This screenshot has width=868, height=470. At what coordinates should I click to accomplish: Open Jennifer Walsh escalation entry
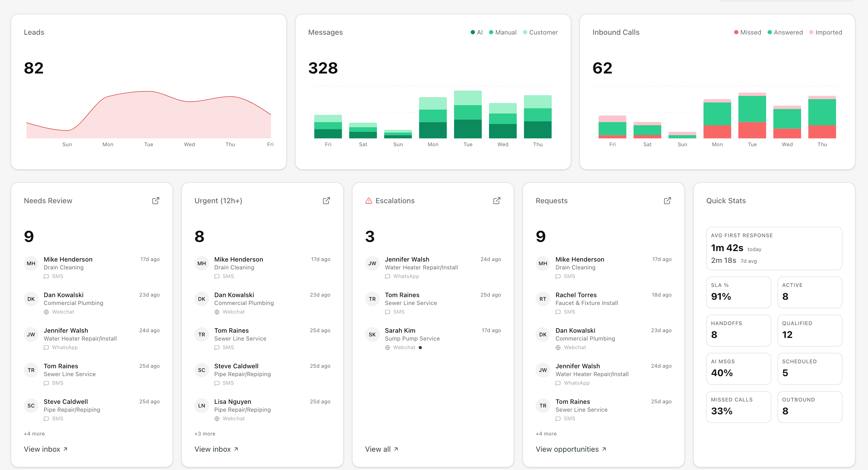pyautogui.click(x=407, y=259)
